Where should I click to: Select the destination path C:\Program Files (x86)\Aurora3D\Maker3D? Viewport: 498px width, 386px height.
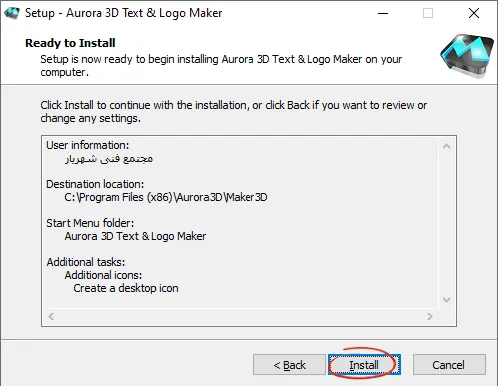(x=166, y=197)
